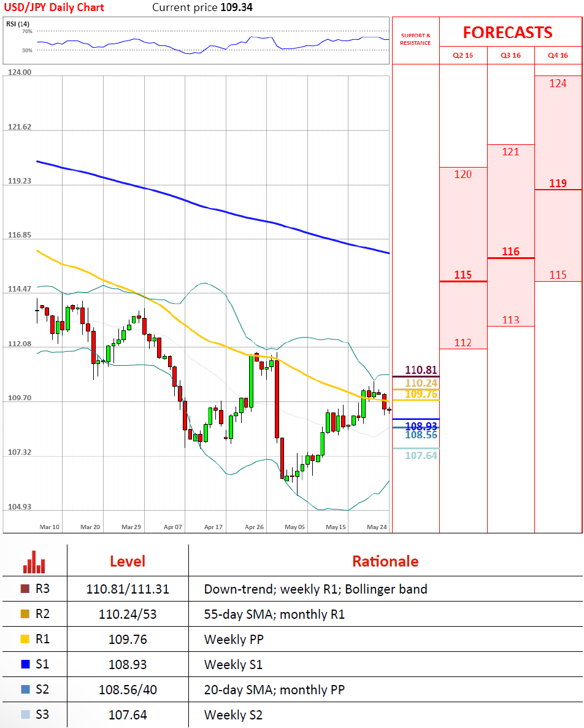
Task: Click the USD/JPY Daily Chart title
Action: [x=56, y=7]
